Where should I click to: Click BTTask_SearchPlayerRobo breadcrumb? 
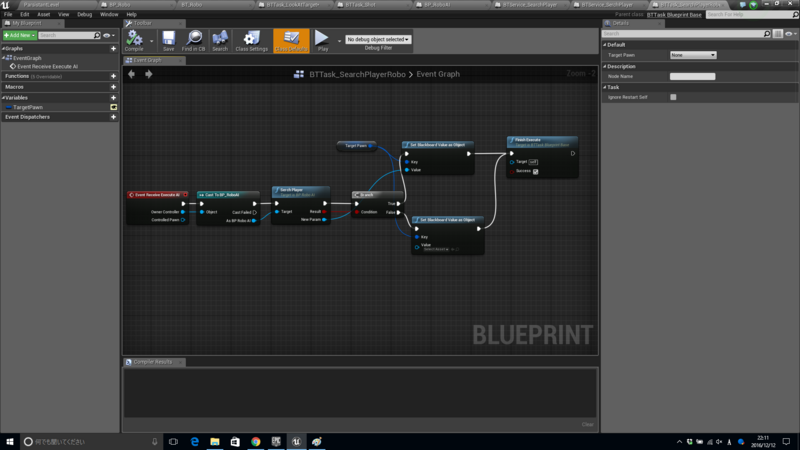[x=357, y=74]
